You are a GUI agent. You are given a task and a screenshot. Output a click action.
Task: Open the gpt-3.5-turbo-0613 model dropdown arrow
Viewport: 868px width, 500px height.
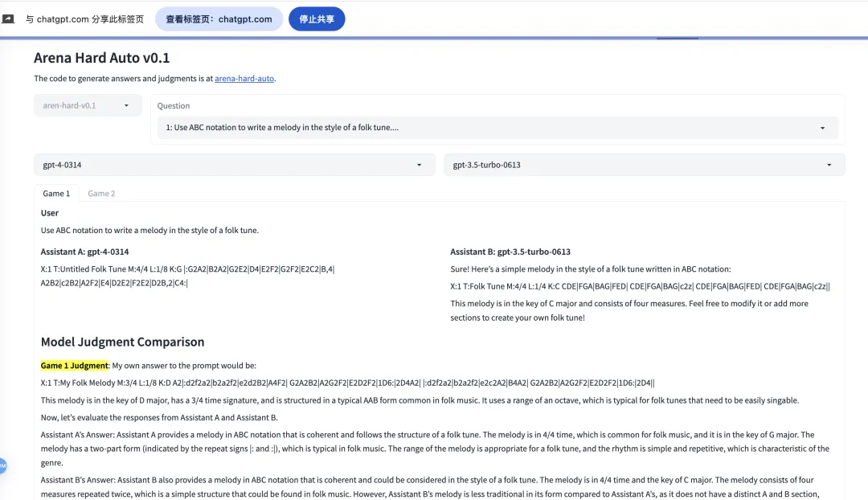click(829, 165)
